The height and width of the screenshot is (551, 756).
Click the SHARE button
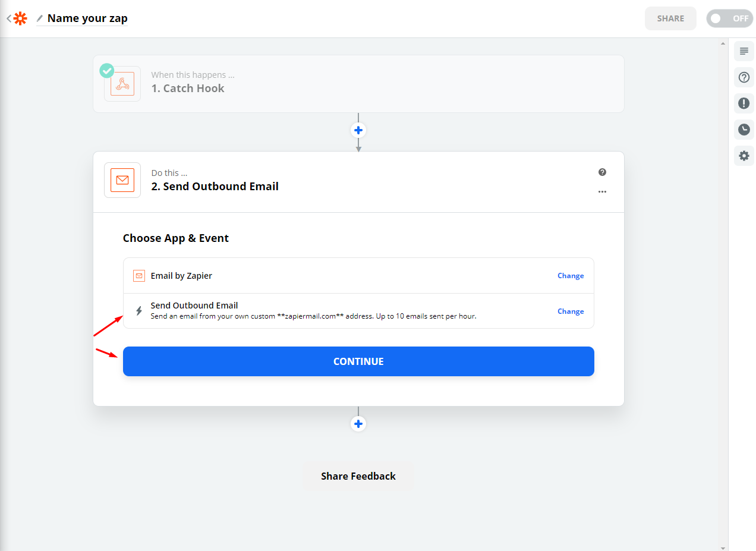click(x=670, y=18)
